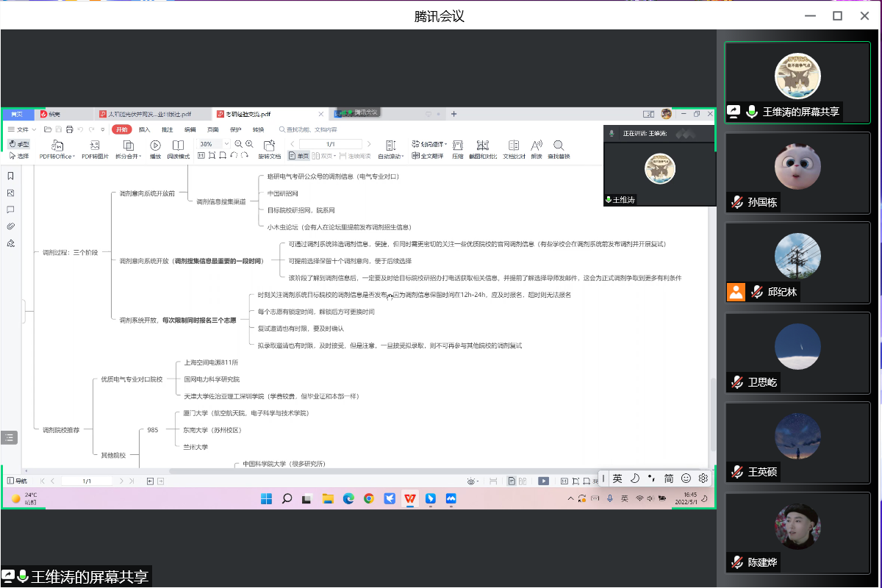This screenshot has height=588, width=882.
Task: Open the 插入 ribbon tab
Action: coord(144,129)
